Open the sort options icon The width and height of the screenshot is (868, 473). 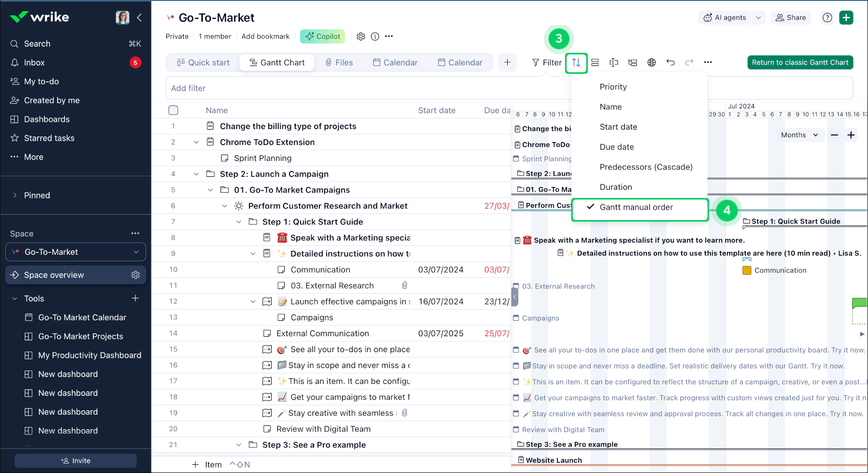(x=576, y=62)
